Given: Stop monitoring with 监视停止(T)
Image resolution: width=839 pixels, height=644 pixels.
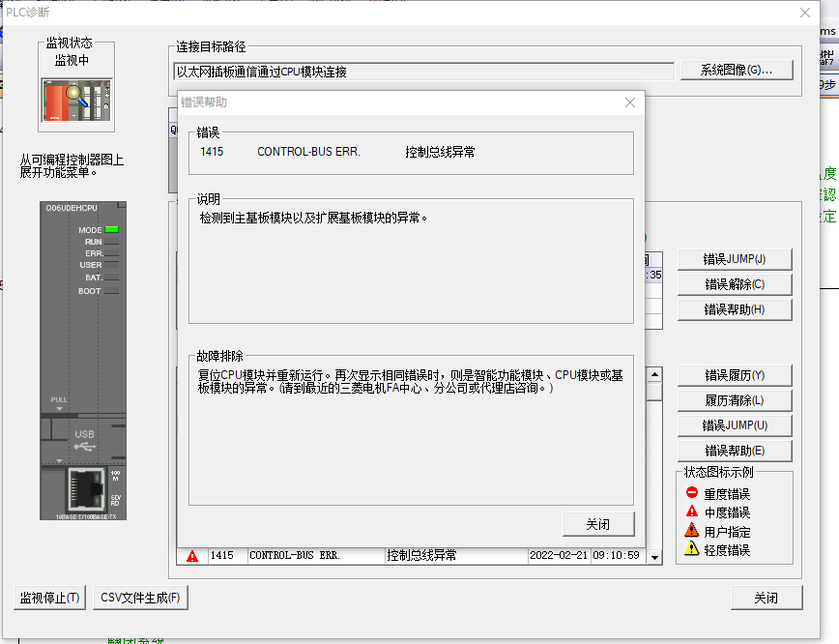Looking at the screenshot, I should (x=50, y=598).
